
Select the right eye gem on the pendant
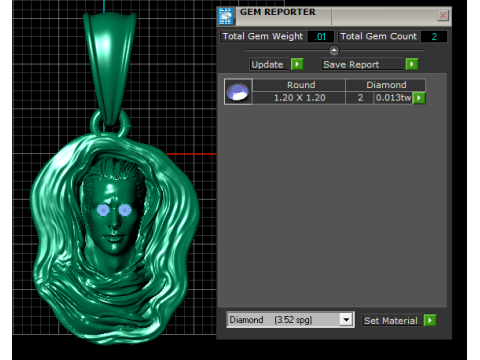click(125, 210)
